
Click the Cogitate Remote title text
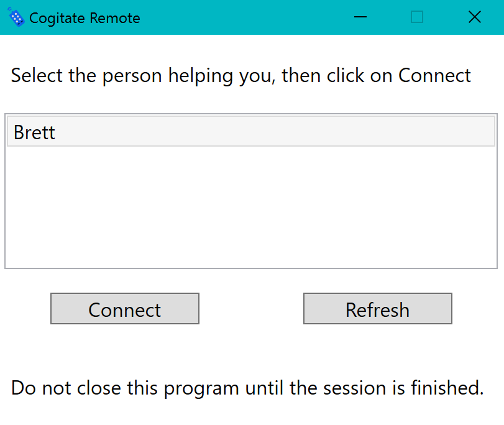[x=85, y=18]
